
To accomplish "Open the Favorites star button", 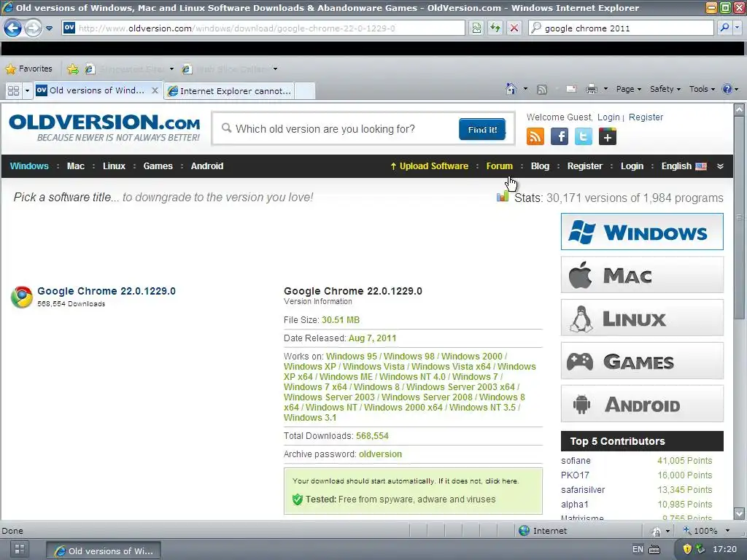I will click(28, 69).
